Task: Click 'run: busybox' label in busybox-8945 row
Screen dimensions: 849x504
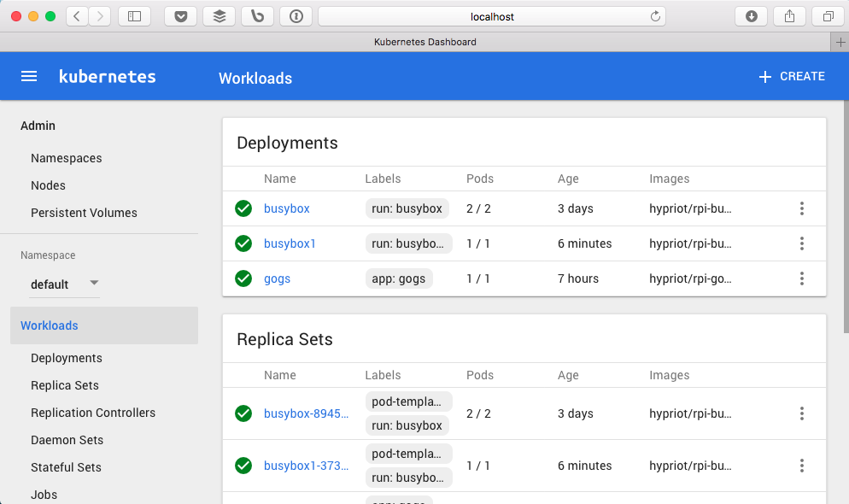Action: click(x=407, y=425)
